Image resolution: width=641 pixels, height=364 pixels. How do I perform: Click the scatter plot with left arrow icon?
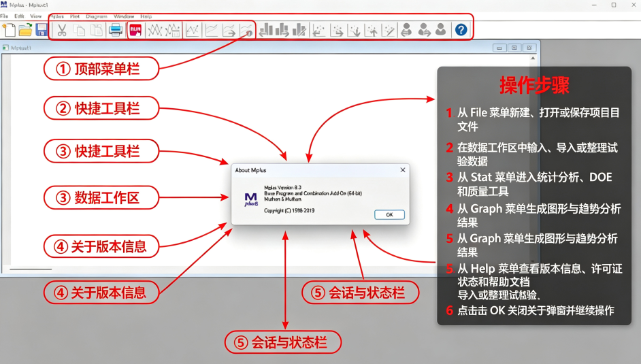click(319, 30)
